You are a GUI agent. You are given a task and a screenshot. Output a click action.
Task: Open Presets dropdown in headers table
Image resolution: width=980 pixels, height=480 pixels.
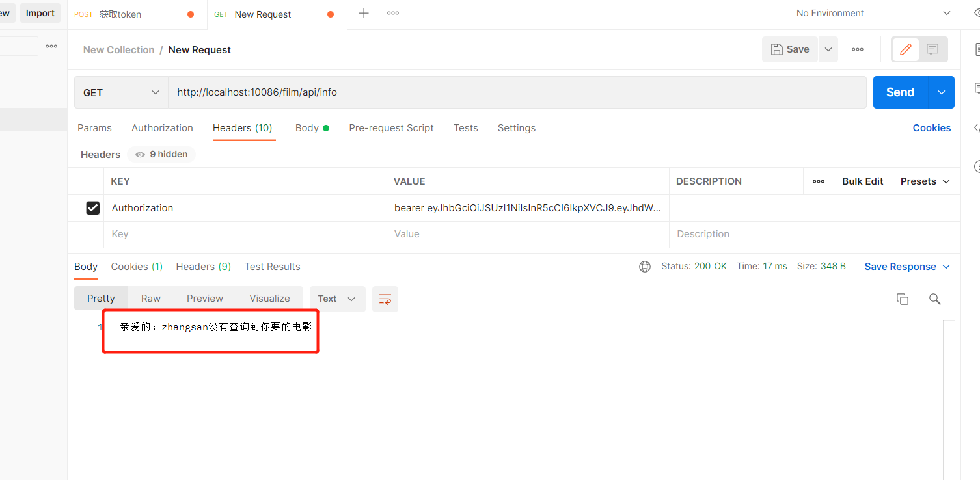pyautogui.click(x=925, y=181)
